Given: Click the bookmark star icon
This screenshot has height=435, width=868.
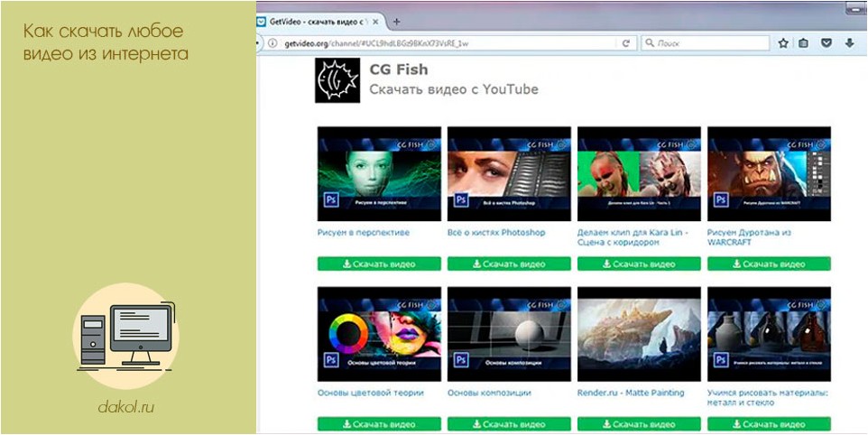Looking at the screenshot, I should pos(783,43).
